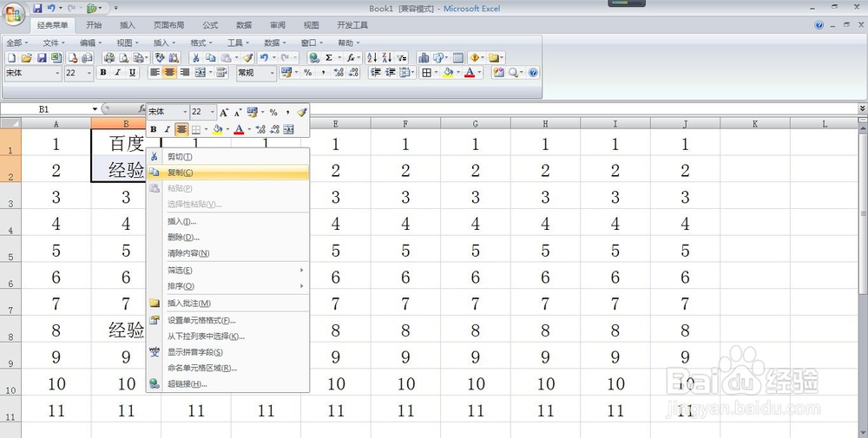Click Format Painter brush in the mini toolbar
This screenshot has height=438, width=868.
(302, 112)
